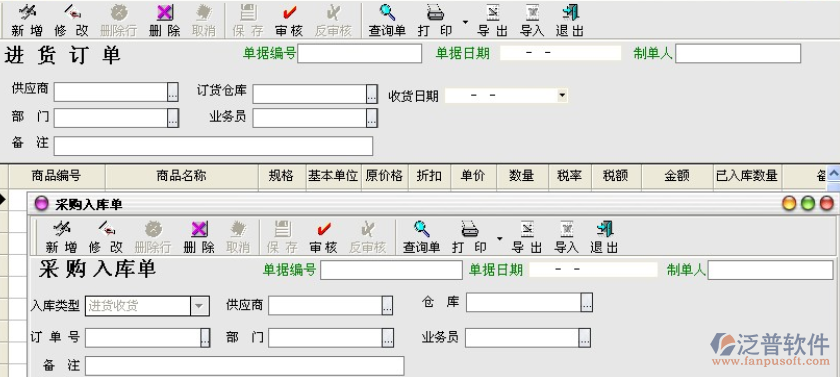This screenshot has width=840, height=377.
Task: Click the 退出 icon in the 采购入库单 window
Action: click(x=604, y=237)
